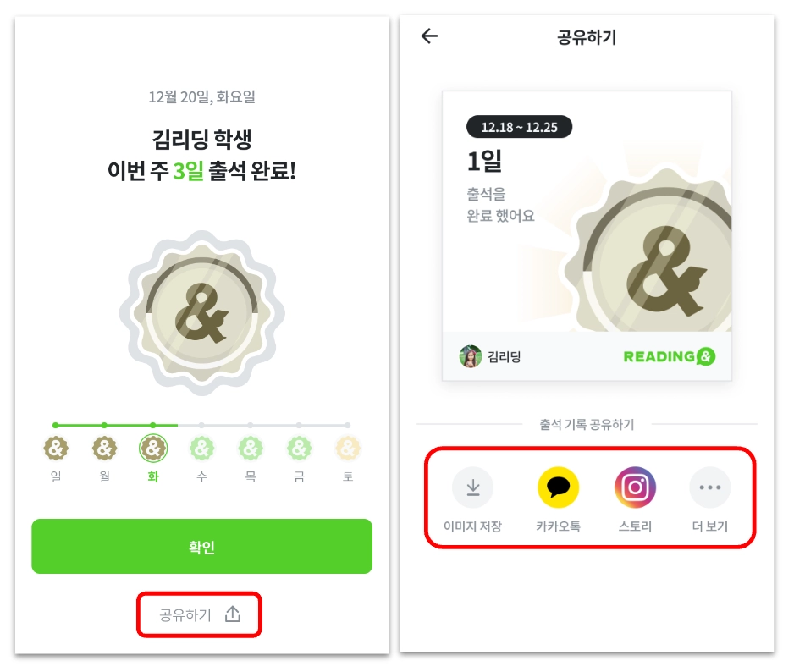This screenshot has height=672, width=794.
Task: Select the Tuesday (화) attendance badge
Action: click(x=153, y=449)
